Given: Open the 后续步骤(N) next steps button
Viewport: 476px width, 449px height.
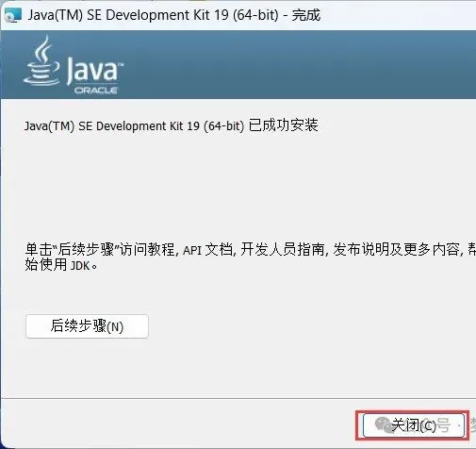Looking at the screenshot, I should coord(87,326).
